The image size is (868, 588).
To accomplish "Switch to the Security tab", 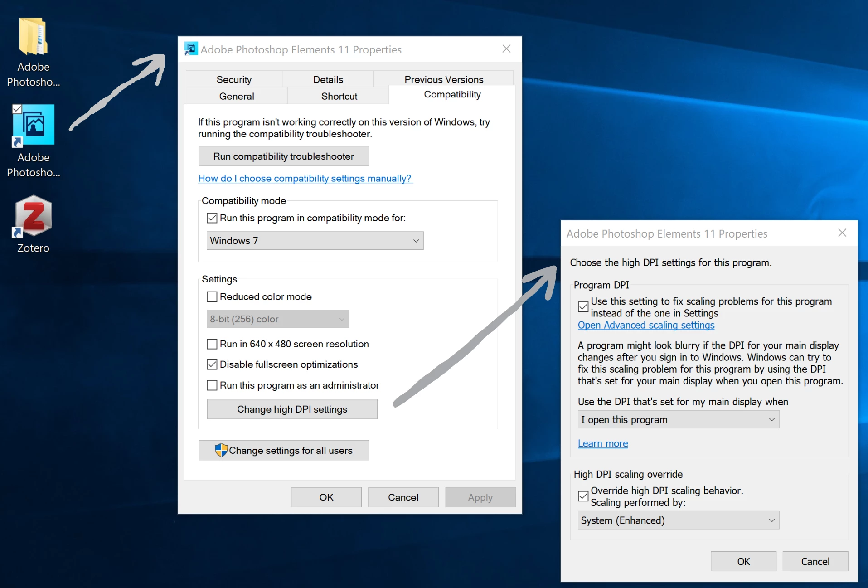I will click(x=234, y=79).
